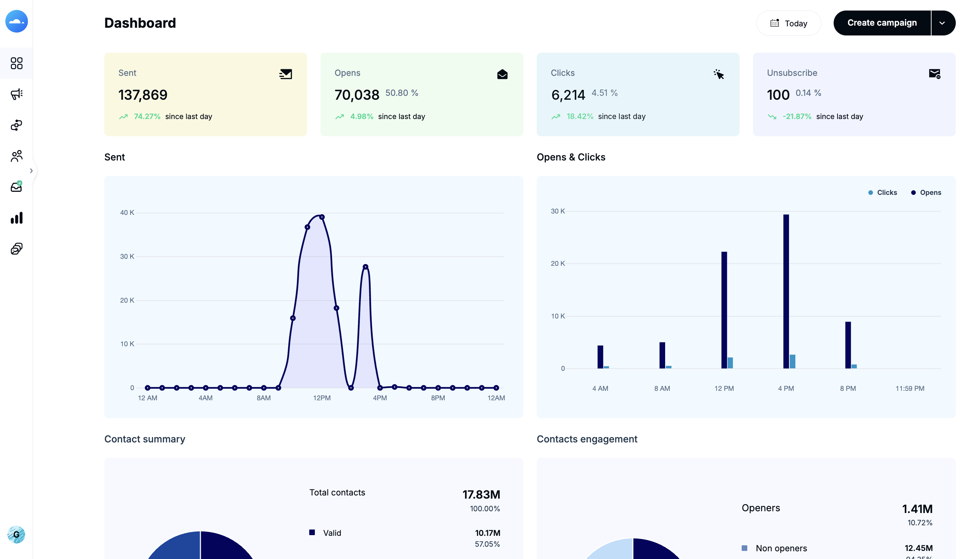Click the Total contacts label

[337, 493]
